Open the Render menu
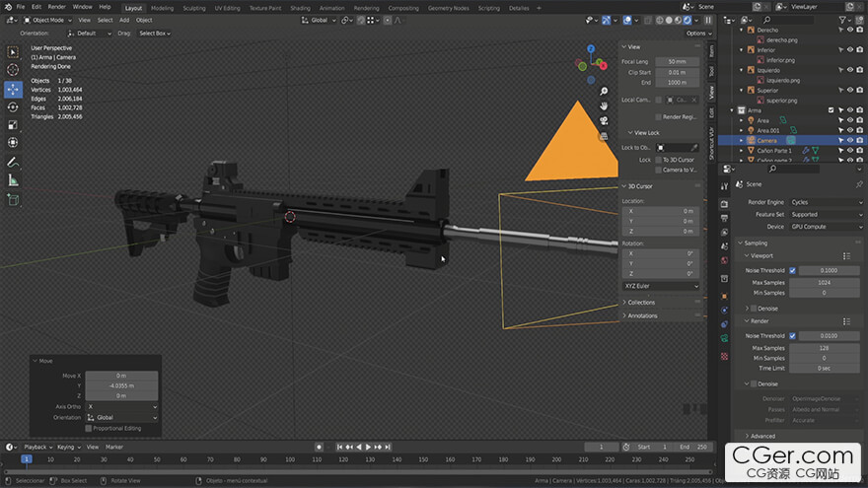This screenshot has height=488, width=868. [x=56, y=7]
